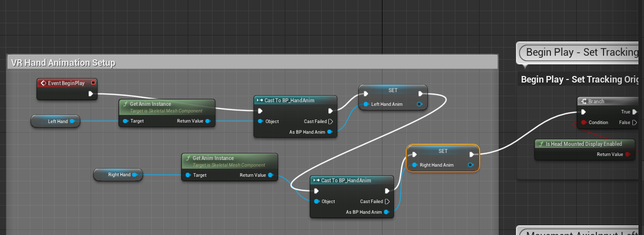Click Return Value pin of Is Head Mounted Display Enabled
Viewport: 644px width, 235px height.
click(628, 154)
